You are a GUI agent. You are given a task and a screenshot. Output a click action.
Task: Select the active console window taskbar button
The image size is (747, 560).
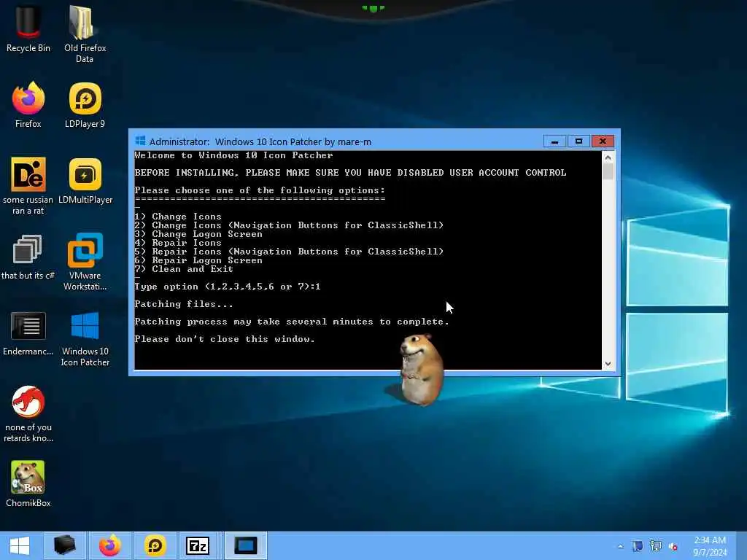point(246,545)
